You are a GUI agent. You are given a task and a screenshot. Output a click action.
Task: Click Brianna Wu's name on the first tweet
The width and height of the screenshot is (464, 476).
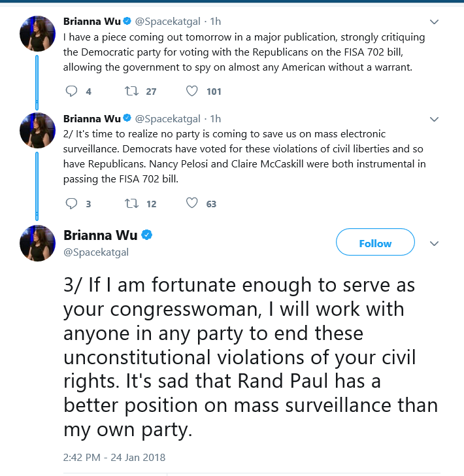[92, 21]
